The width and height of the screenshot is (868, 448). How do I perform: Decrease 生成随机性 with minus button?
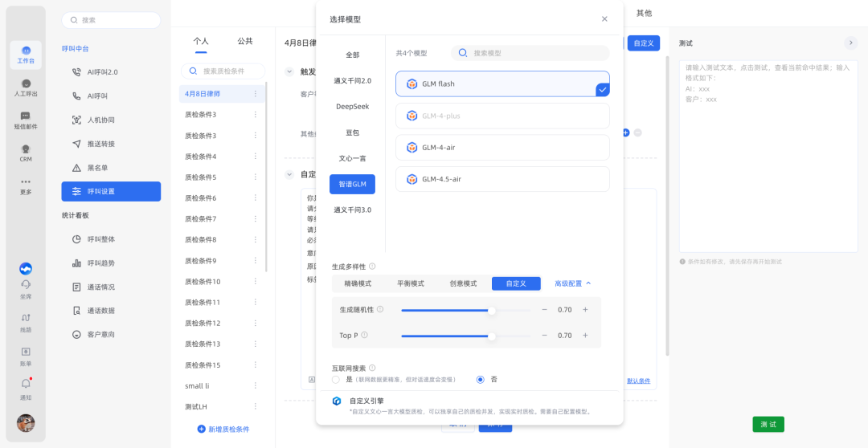pos(544,310)
